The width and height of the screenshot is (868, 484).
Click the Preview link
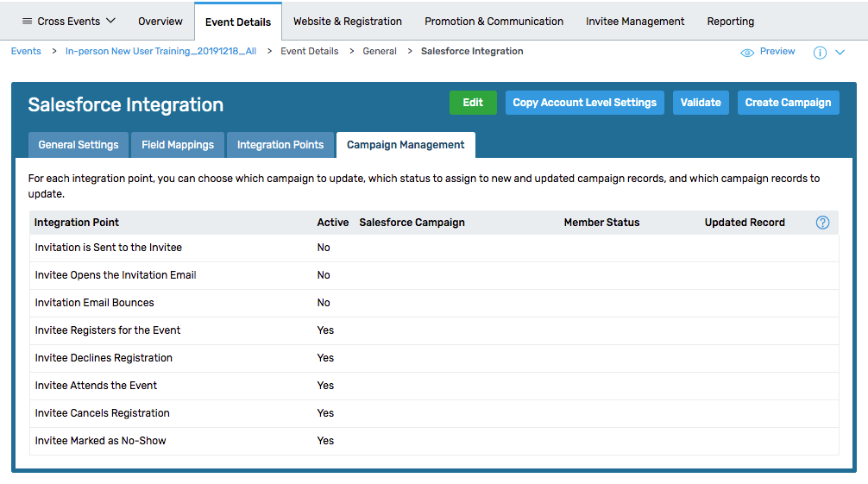click(777, 51)
